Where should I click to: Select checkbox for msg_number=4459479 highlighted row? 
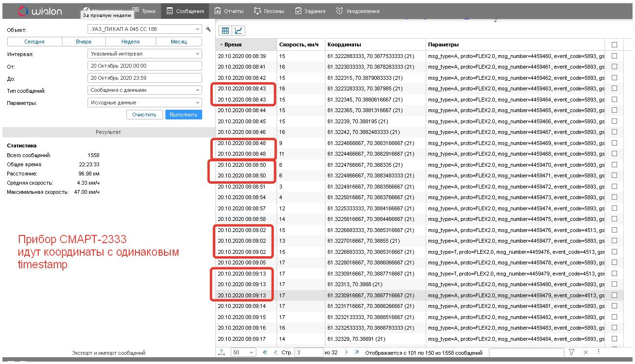click(614, 295)
